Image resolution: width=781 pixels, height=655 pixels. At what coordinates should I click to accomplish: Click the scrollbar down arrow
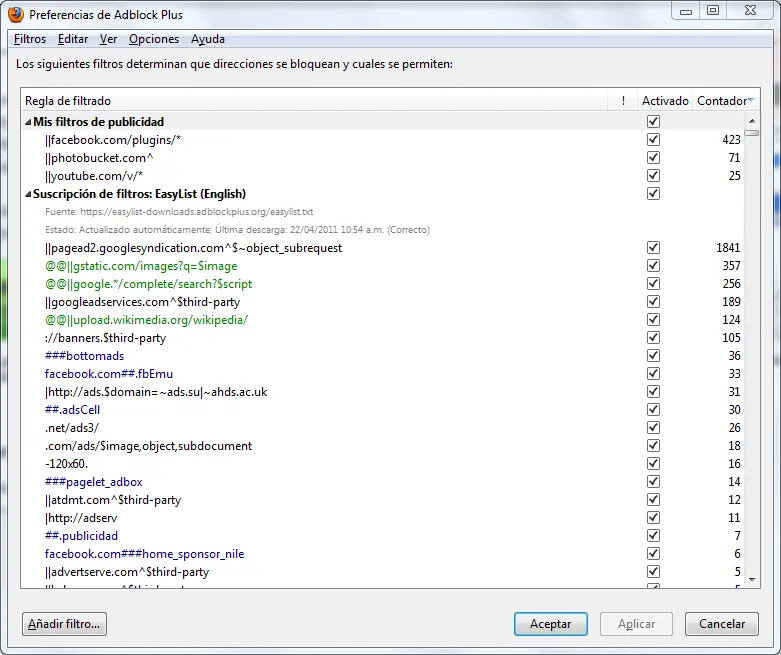pos(752,580)
